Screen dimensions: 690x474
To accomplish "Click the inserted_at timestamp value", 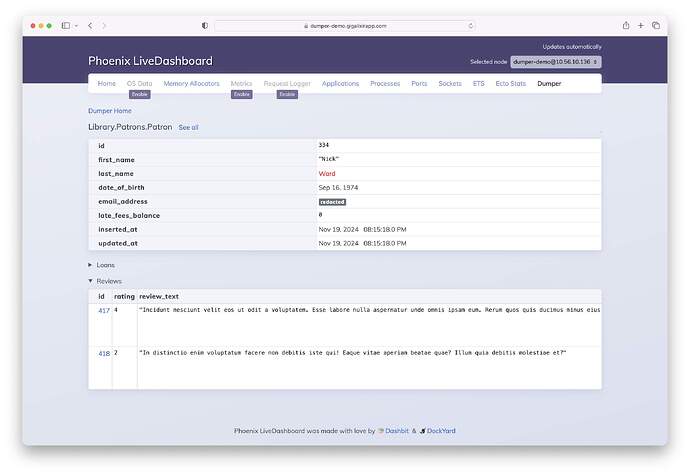I will point(362,229).
